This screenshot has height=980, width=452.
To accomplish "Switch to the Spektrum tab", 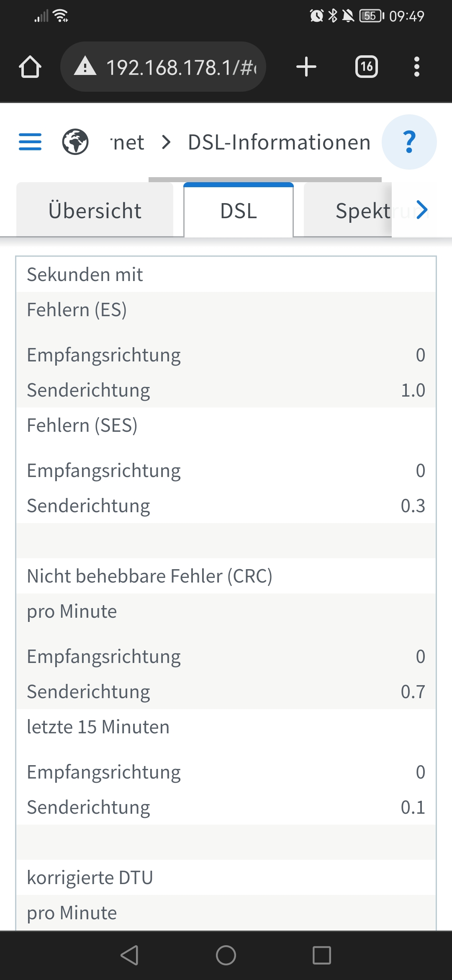I will pyautogui.click(x=362, y=211).
